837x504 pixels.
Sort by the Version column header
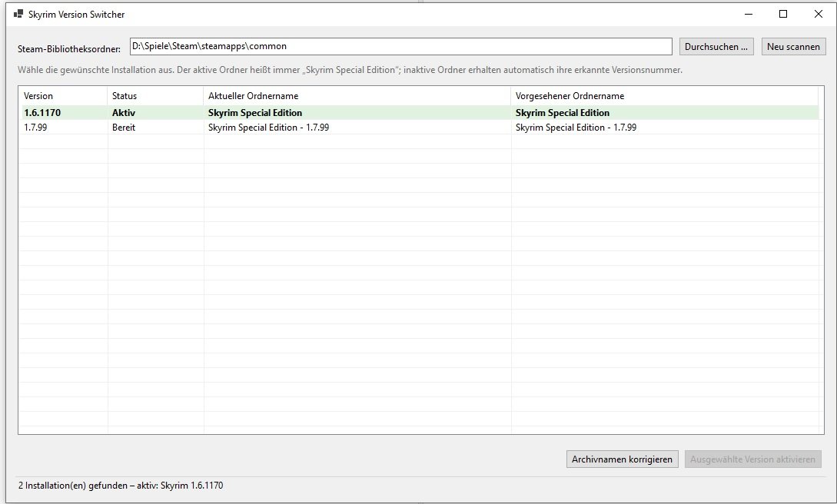point(63,96)
